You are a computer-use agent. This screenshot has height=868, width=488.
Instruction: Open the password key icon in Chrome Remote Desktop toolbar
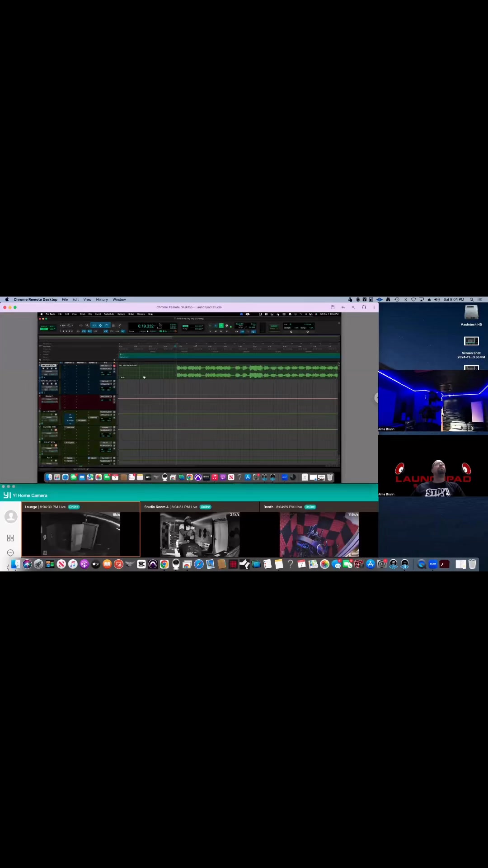click(343, 307)
